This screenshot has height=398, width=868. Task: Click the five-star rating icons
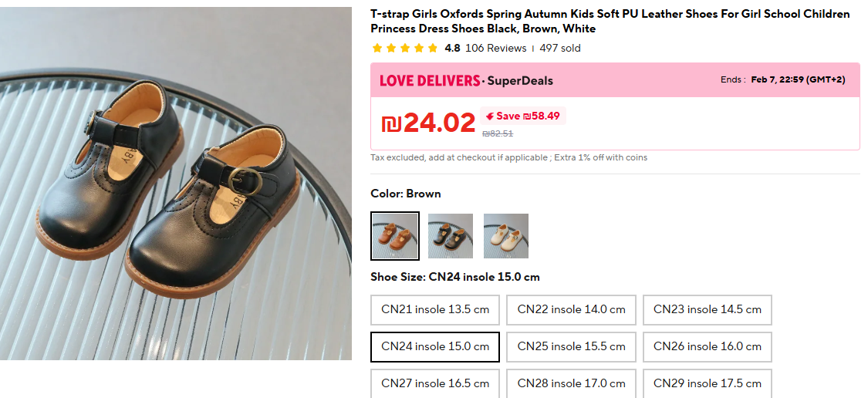coord(404,48)
